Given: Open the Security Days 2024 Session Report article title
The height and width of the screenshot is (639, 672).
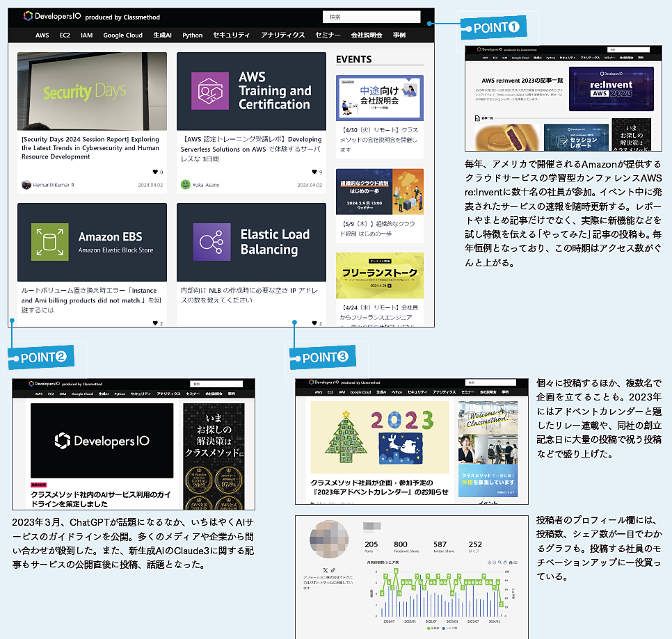Looking at the screenshot, I should (90, 148).
